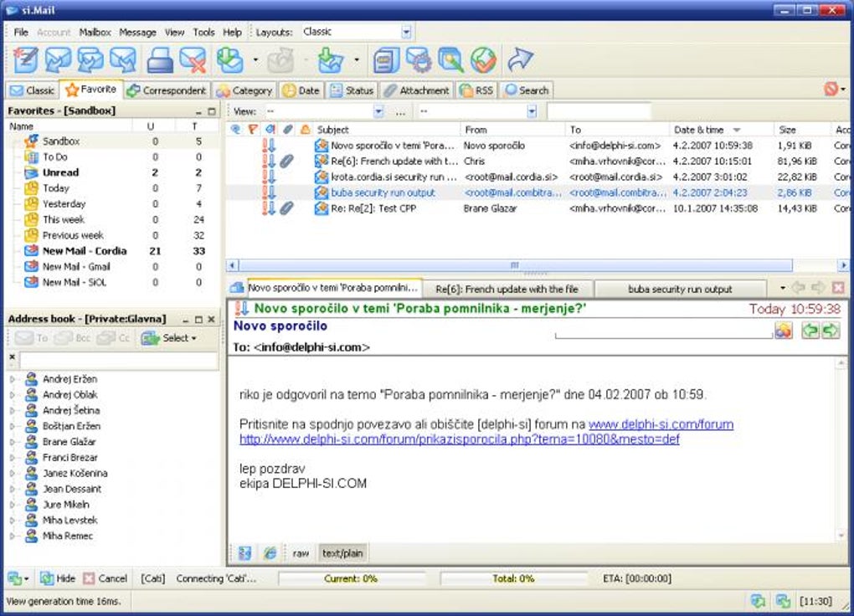
Task: Delete the selected message
Action: (x=192, y=59)
